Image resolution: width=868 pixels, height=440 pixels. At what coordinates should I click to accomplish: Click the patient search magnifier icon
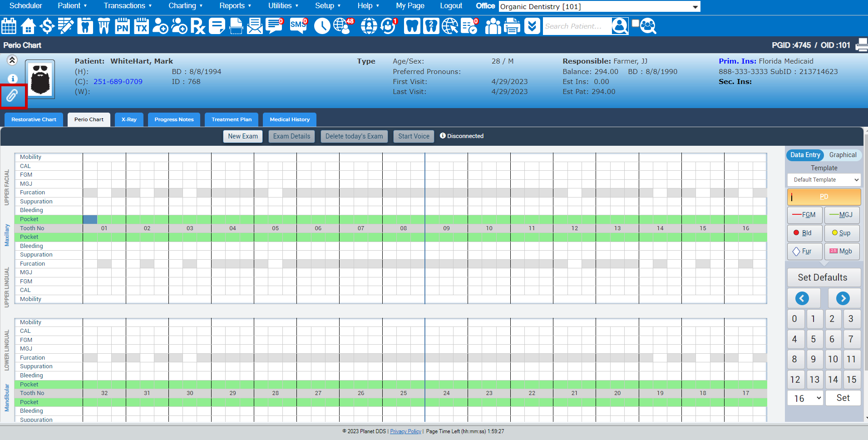click(620, 26)
